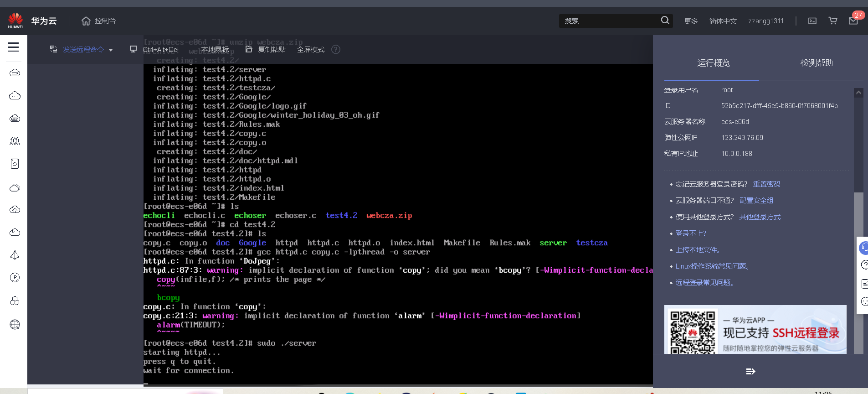This screenshot has height=394, width=868.
Task: Open the cloud server icon below the hamburger menu
Action: [x=15, y=73]
